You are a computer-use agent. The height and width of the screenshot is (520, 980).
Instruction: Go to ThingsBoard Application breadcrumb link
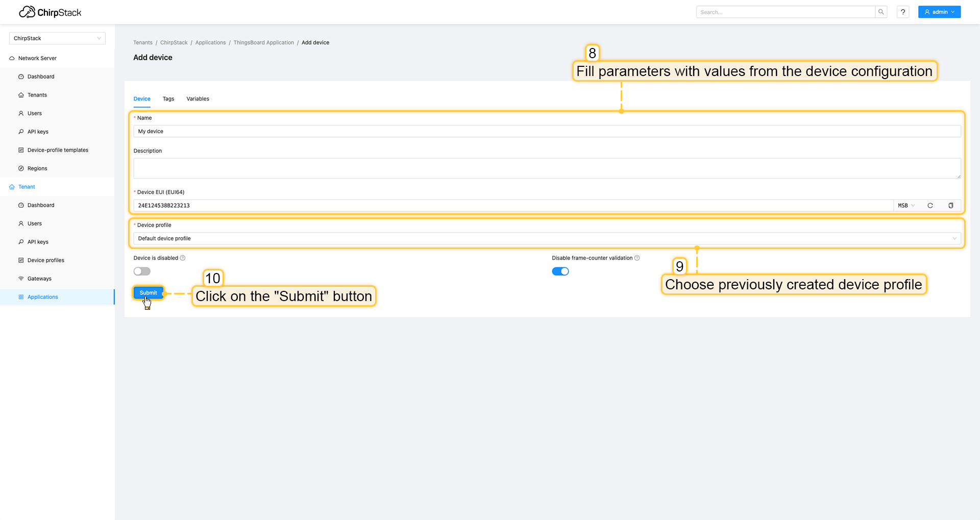tap(263, 43)
